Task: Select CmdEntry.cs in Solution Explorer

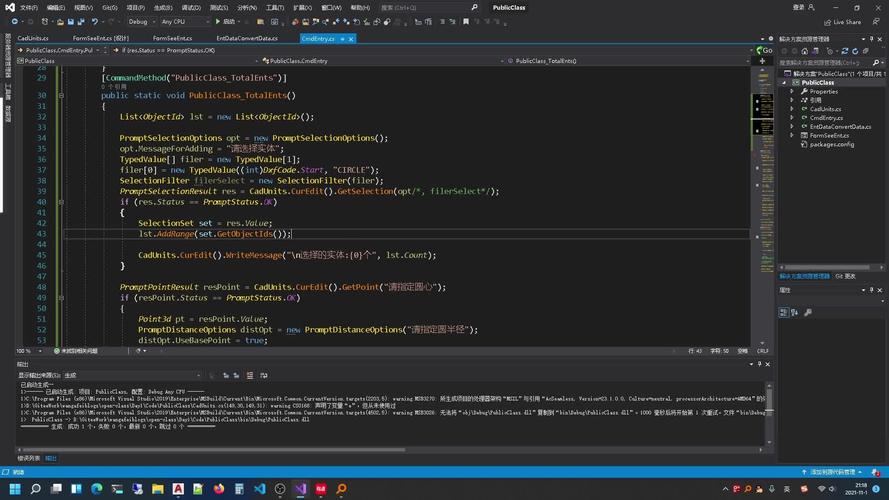Action: (826, 118)
